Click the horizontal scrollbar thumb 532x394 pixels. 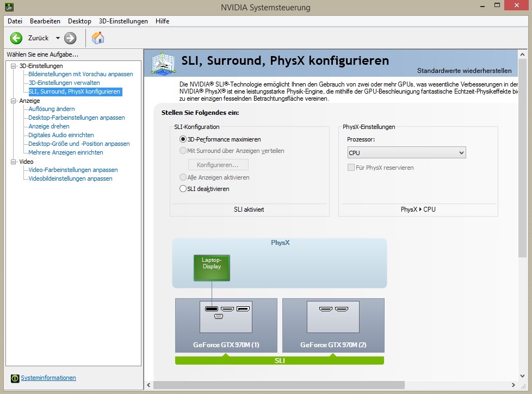[x=279, y=385]
